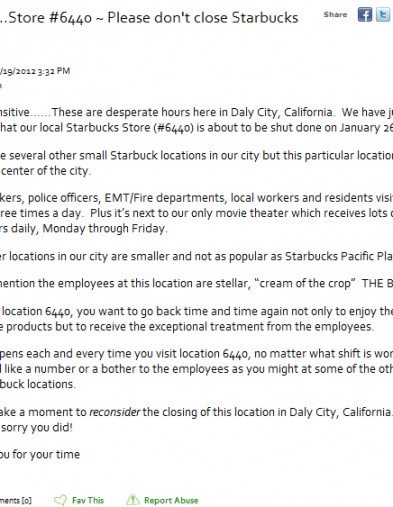Screen dimensions: 393x507
Task: Open the Comments [0] link
Action: coord(16,501)
